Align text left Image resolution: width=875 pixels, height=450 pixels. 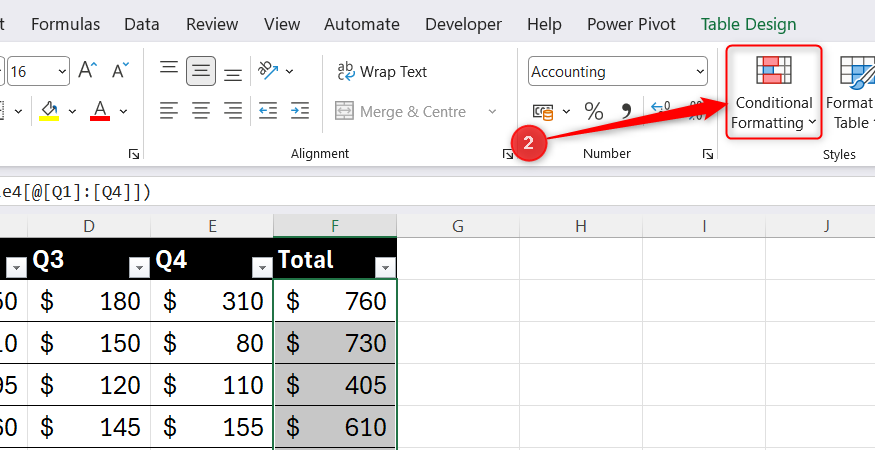[169, 111]
